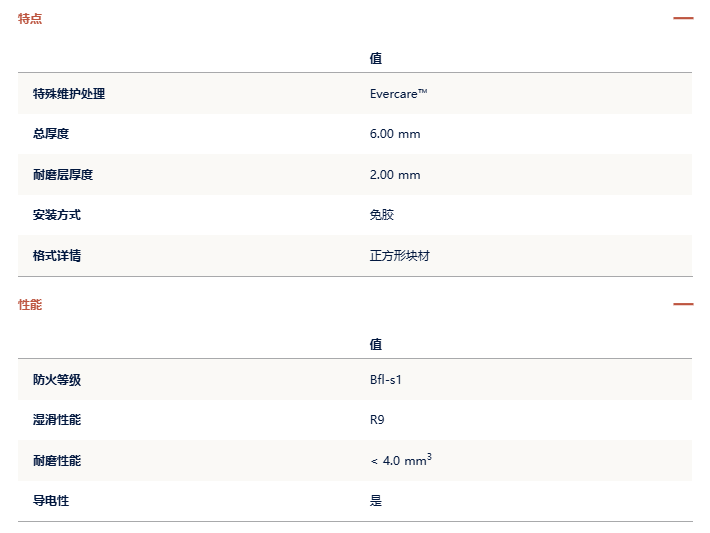Image resolution: width=710 pixels, height=533 pixels.
Task: Click the 正方形块材 value
Action: click(399, 256)
